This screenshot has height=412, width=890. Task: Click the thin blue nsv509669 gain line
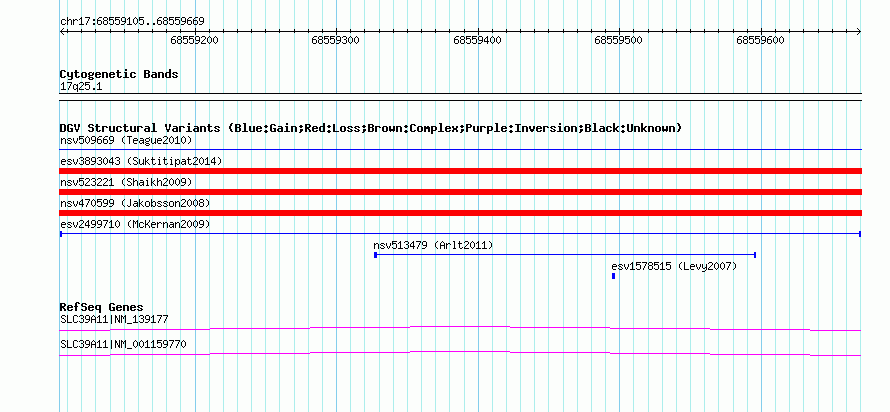[x=461, y=149]
